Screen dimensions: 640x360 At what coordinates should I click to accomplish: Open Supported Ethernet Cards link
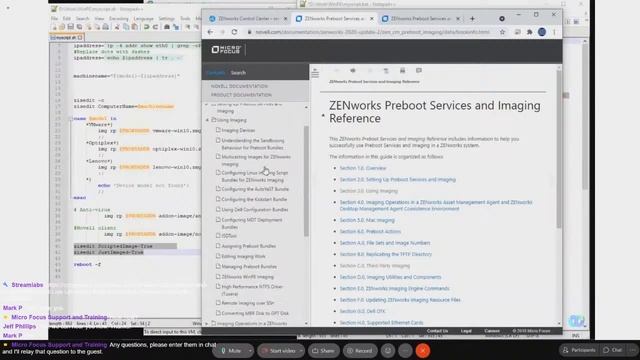pos(381,322)
